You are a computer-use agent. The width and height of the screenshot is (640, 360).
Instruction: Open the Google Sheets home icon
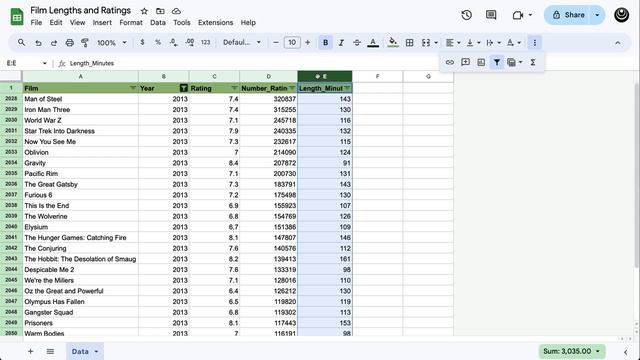coord(17,17)
